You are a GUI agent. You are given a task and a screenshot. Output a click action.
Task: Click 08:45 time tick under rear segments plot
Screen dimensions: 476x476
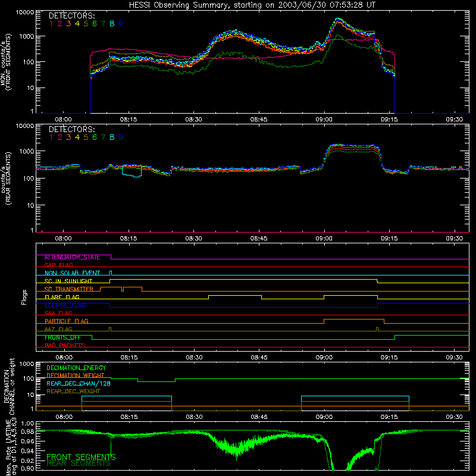259,239
